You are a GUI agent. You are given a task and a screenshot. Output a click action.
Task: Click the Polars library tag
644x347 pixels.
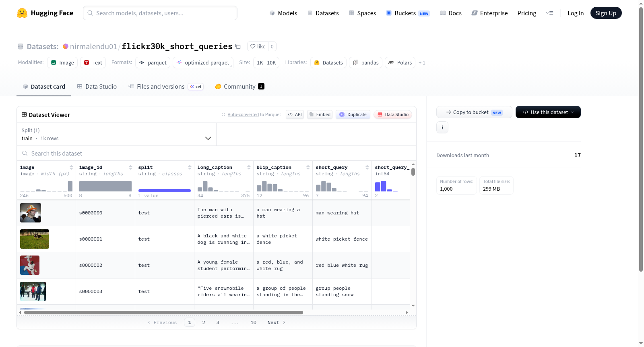coord(400,62)
